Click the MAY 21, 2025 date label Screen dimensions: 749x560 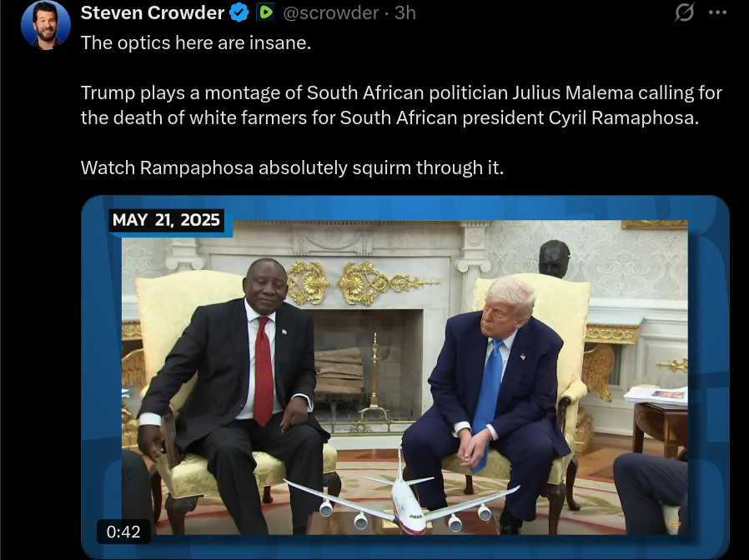(x=166, y=220)
